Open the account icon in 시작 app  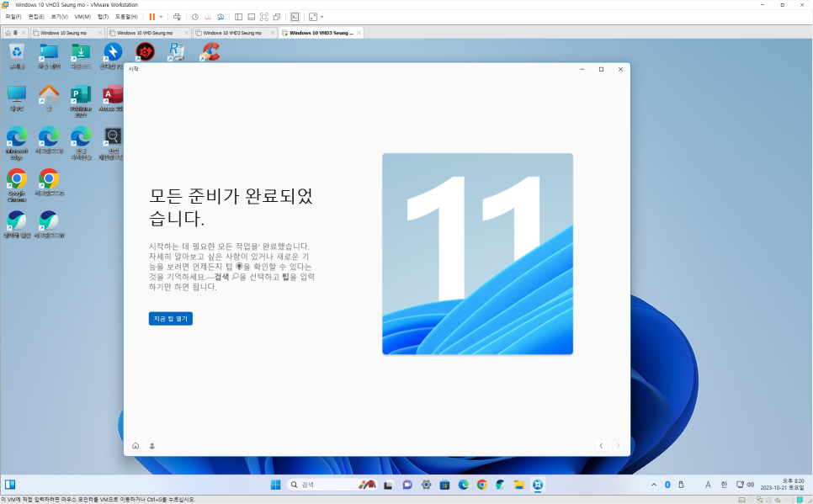pos(152,445)
